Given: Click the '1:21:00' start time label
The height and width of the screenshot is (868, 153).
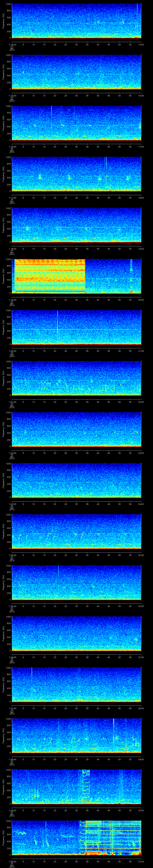Looking at the screenshot, I should [x=12, y=402].
